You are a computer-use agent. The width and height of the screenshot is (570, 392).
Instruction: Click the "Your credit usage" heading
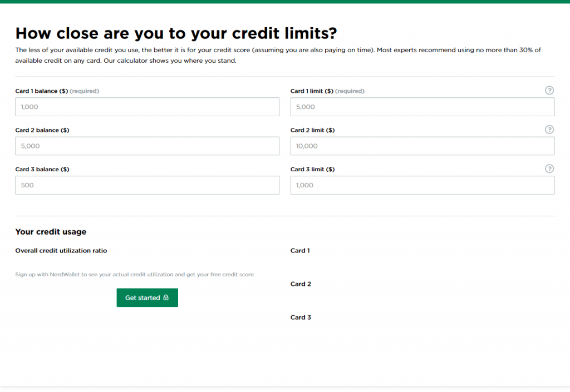coord(51,232)
